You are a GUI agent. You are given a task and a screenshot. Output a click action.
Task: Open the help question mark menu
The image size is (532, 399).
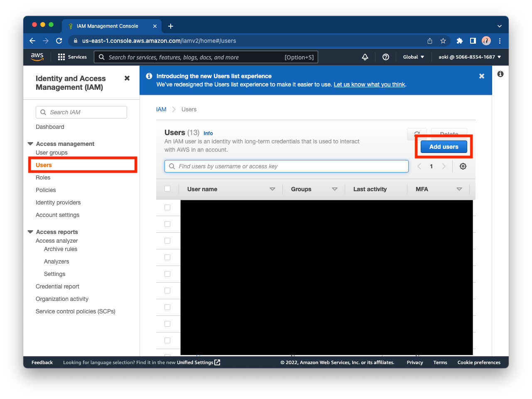point(386,57)
